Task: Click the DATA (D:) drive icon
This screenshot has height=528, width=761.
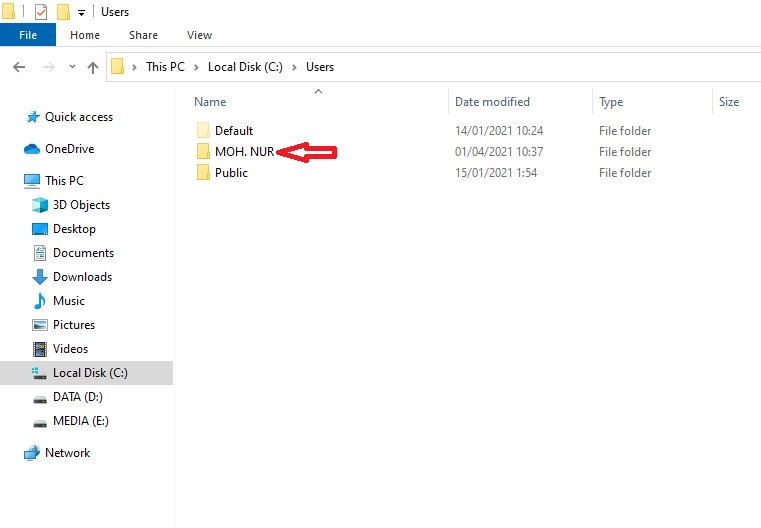Action: [40, 399]
